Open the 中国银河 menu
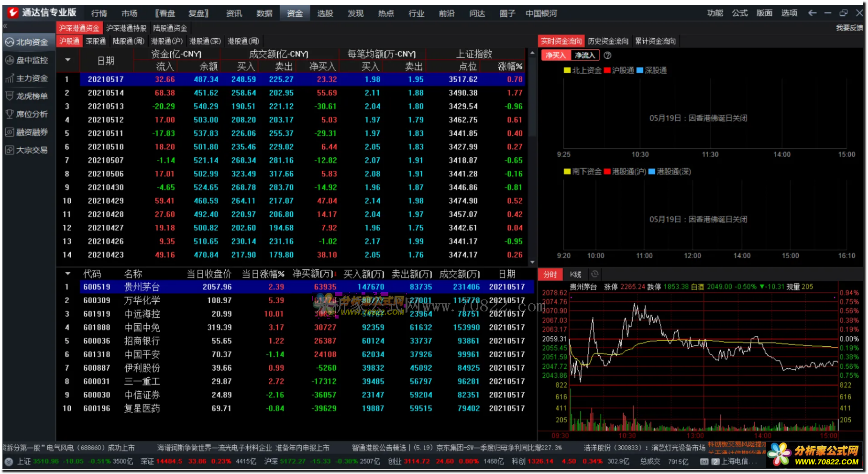Screen dimensions: 868x474 point(541,13)
